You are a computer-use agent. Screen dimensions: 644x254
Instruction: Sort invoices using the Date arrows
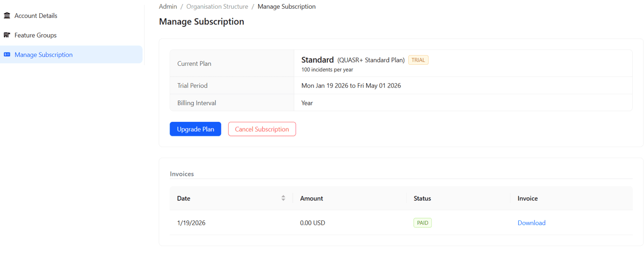click(x=283, y=198)
